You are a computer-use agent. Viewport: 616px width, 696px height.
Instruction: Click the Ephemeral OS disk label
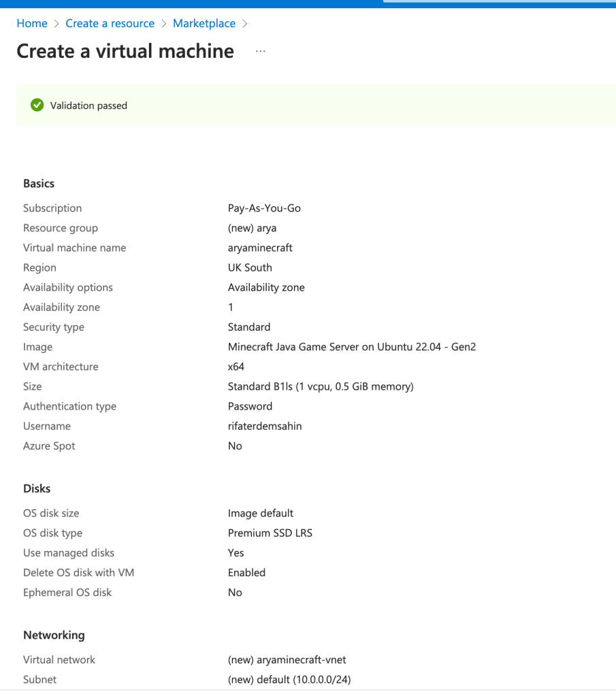point(67,593)
